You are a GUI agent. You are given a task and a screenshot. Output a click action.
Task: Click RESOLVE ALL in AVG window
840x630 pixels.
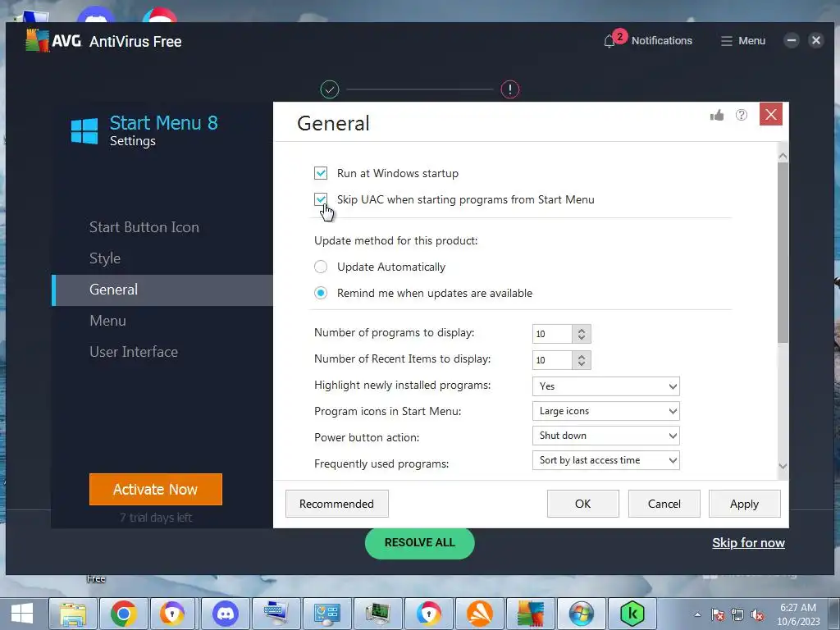click(419, 543)
